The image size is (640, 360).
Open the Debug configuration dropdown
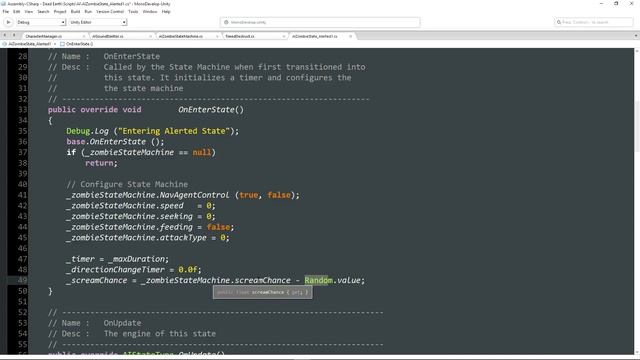pos(40,22)
